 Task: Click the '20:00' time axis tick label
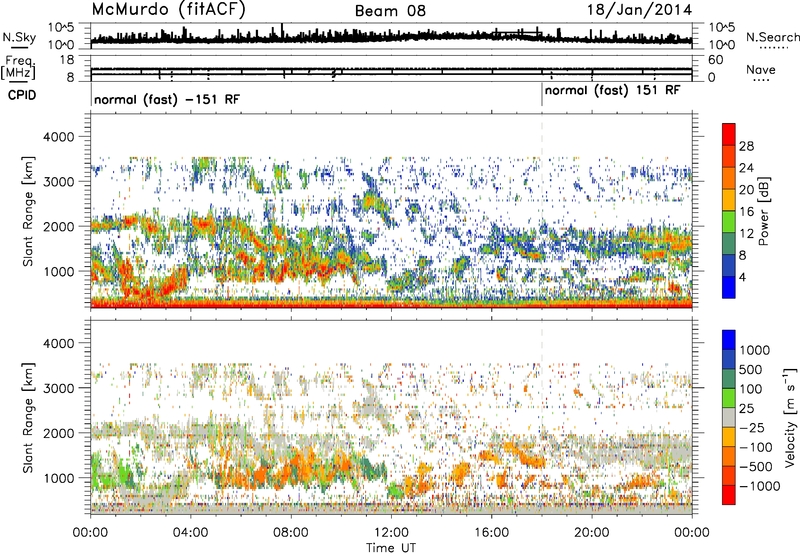click(x=592, y=533)
